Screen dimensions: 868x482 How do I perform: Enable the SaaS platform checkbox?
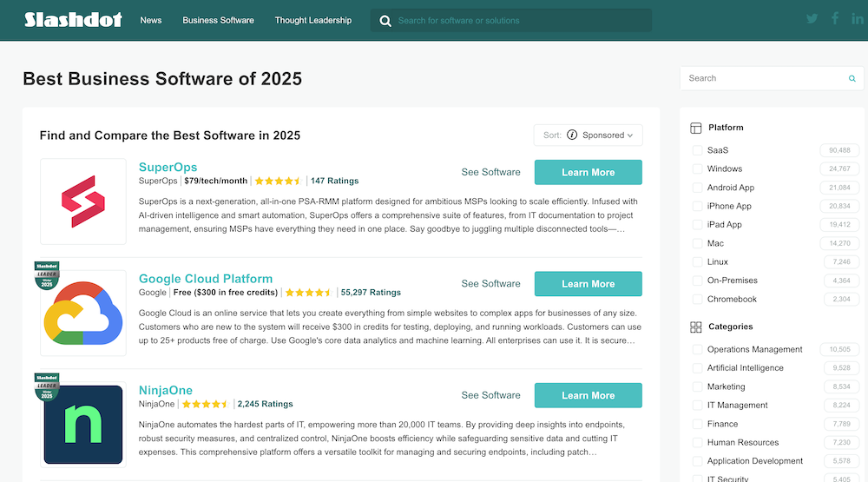pyautogui.click(x=697, y=150)
